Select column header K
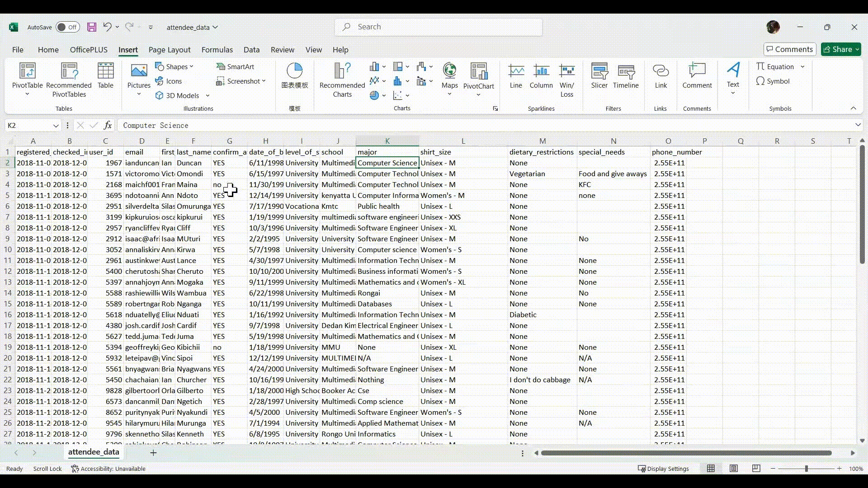Image resolution: width=868 pixels, height=488 pixels. pos(387,141)
